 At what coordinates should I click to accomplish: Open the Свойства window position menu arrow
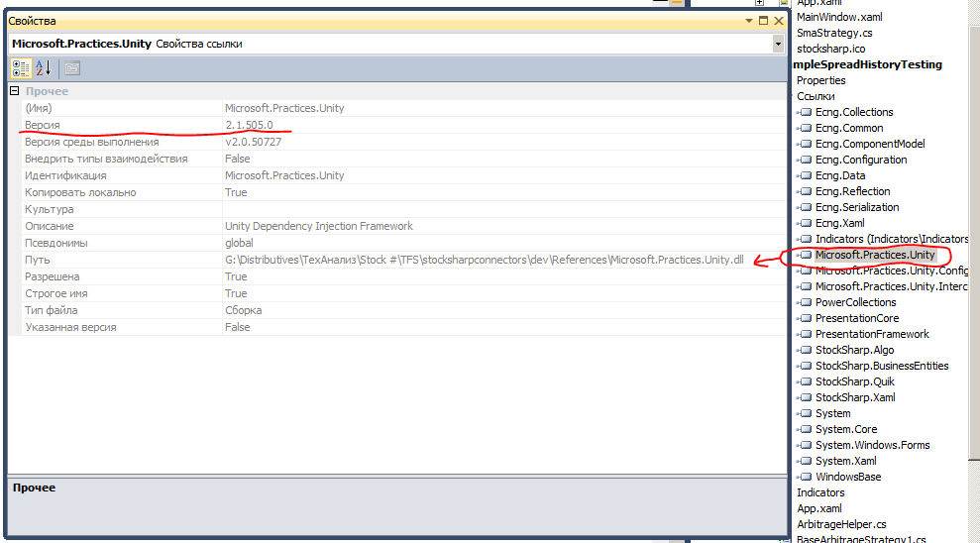(750, 21)
